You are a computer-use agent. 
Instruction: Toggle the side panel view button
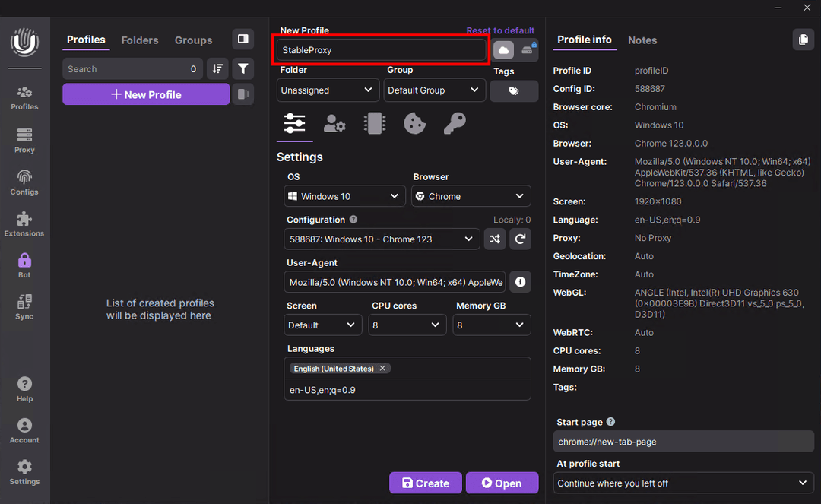coord(242,40)
